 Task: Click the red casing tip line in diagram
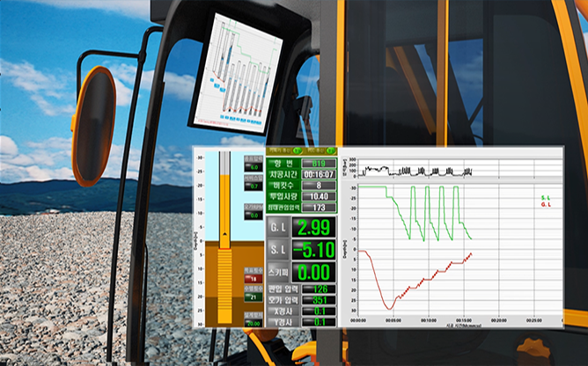224,249
